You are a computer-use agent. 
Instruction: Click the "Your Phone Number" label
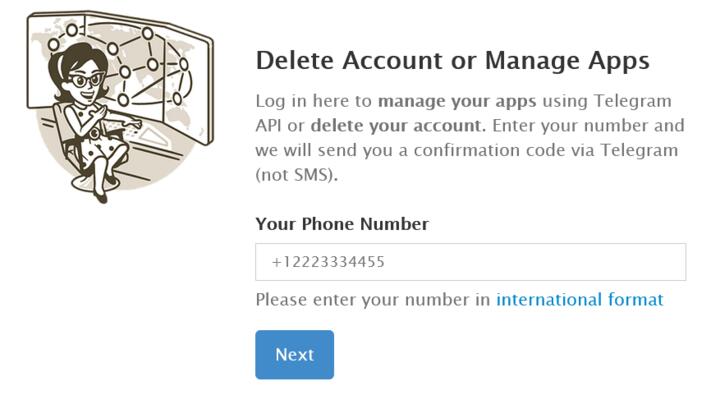point(342,224)
